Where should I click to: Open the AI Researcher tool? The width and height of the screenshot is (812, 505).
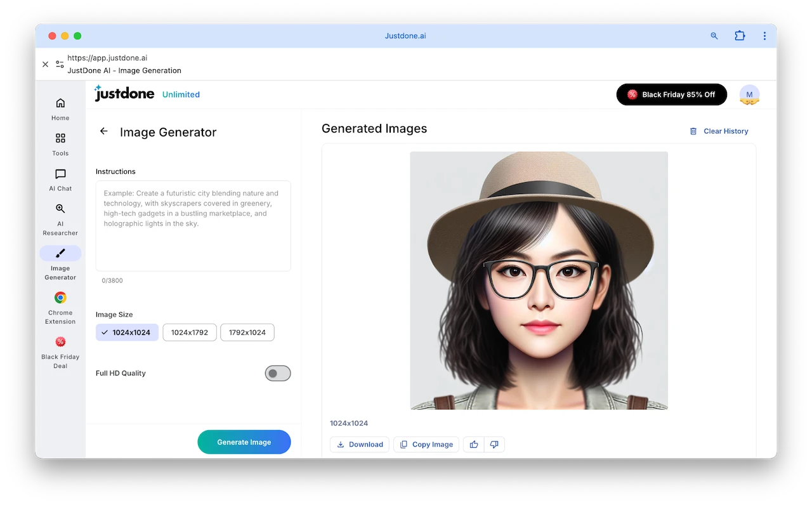point(60,209)
